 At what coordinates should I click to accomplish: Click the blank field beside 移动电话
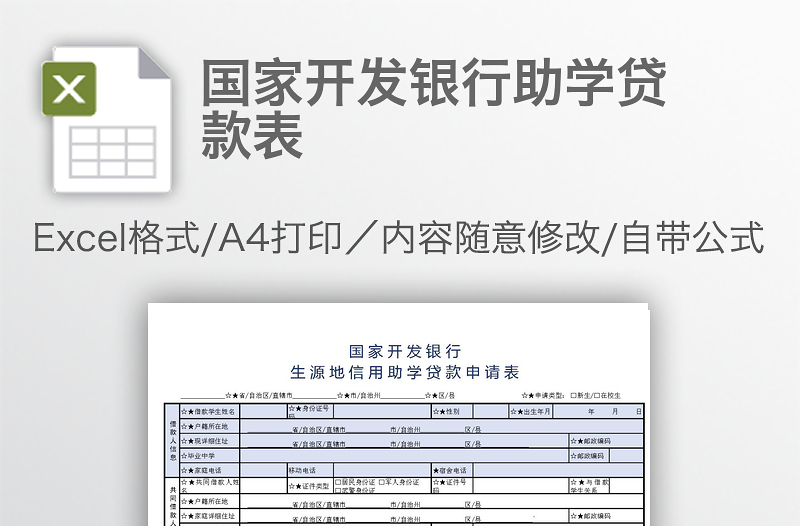[x=382, y=470]
